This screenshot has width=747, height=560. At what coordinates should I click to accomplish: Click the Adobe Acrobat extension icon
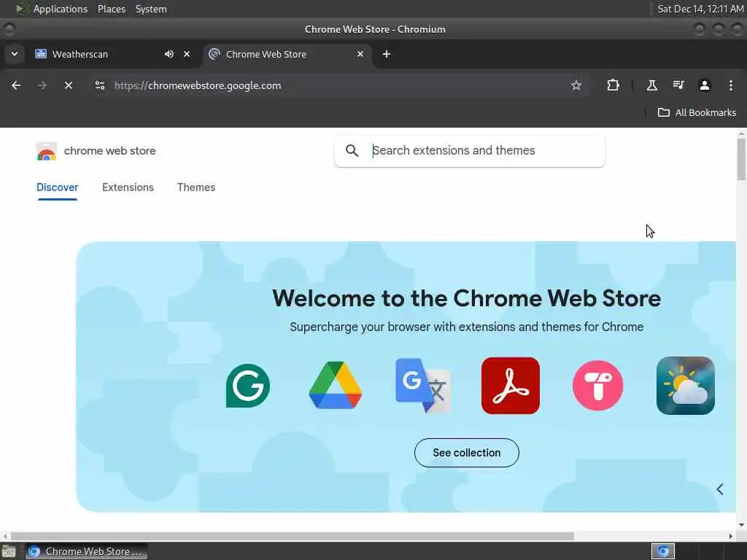pos(510,386)
